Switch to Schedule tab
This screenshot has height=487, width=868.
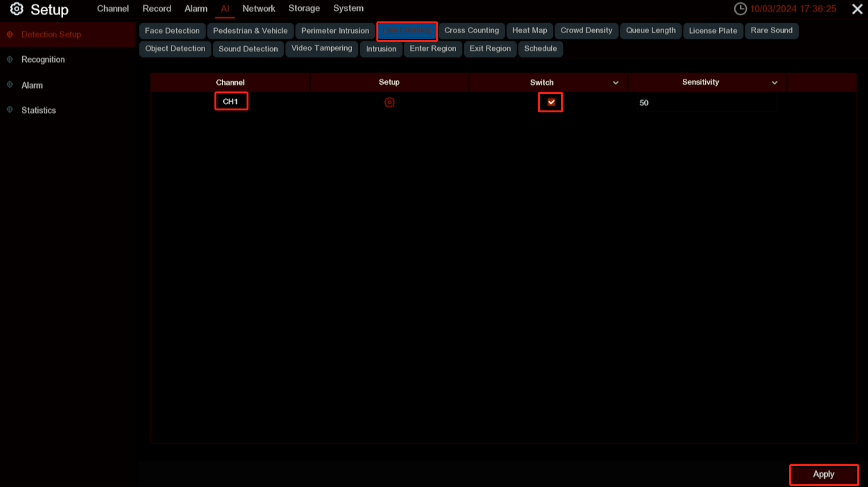(541, 49)
